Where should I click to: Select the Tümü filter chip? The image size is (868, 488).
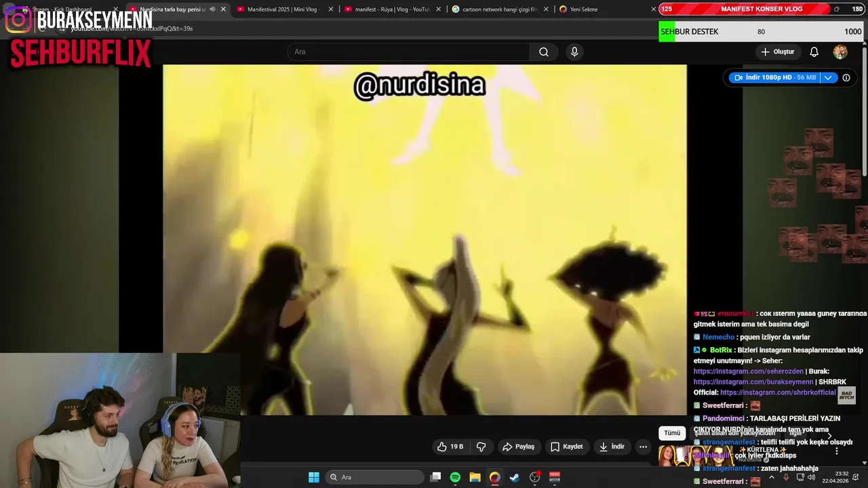coord(671,433)
